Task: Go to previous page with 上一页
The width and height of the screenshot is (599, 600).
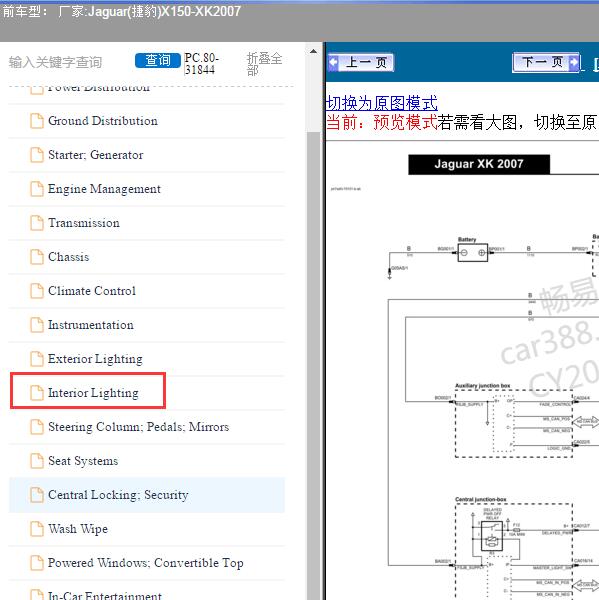Action: [x=361, y=62]
